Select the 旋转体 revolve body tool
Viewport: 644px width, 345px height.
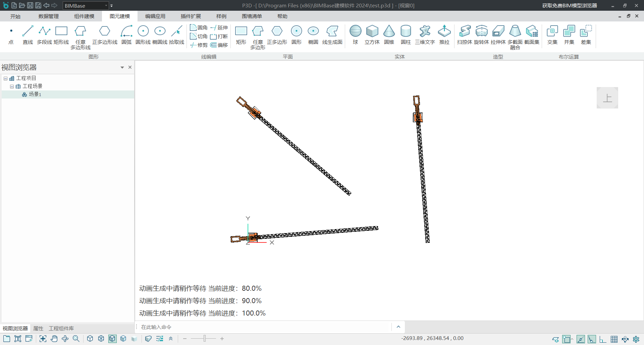[481, 35]
